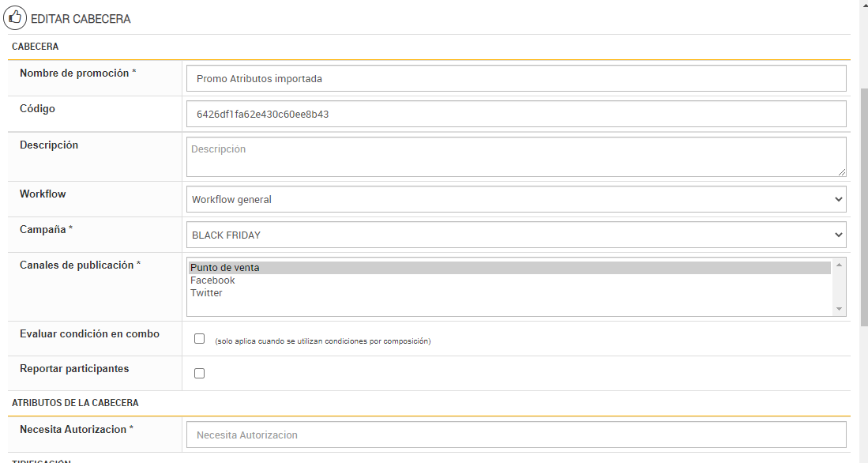Select Punto de venta in channels list
868x463 pixels.
[x=225, y=268]
